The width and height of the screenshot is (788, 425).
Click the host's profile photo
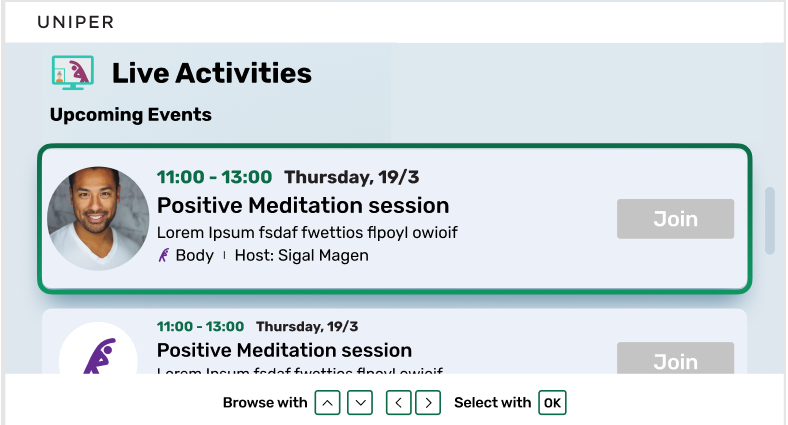[x=98, y=219]
